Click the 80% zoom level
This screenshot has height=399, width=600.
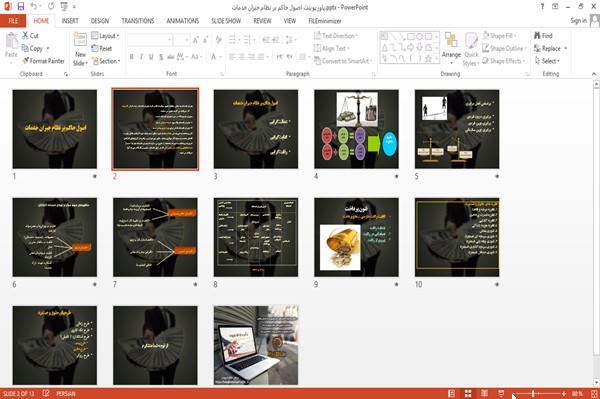point(577,394)
